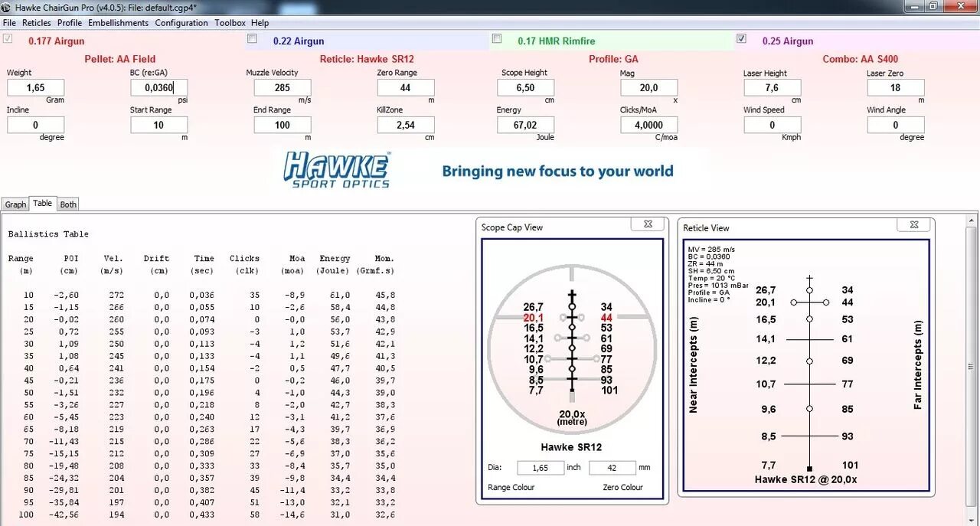Switch to the Both tab
980x526 pixels.
pyautogui.click(x=68, y=204)
